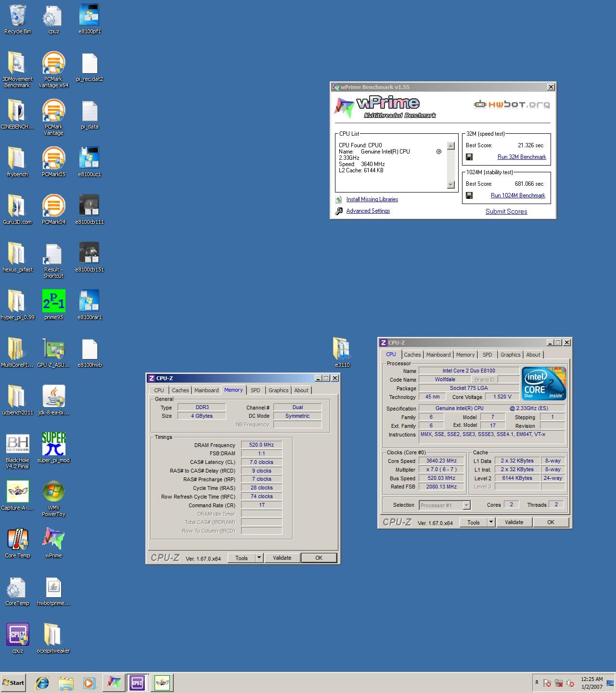Screen dimensions: 616x693
Task: Click the Intel Core 2 Duo logo
Action: 544,384
